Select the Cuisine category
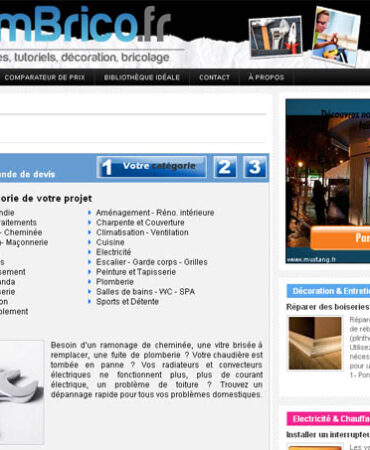Image resolution: width=370 pixels, height=450 pixels. pyautogui.click(x=110, y=242)
